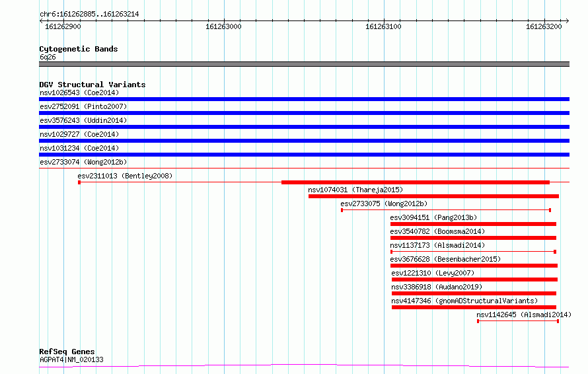Screen dimensions: 588x374
Task: Click the chr6:161262885..161263214 coordinate label
Action: click(x=89, y=15)
